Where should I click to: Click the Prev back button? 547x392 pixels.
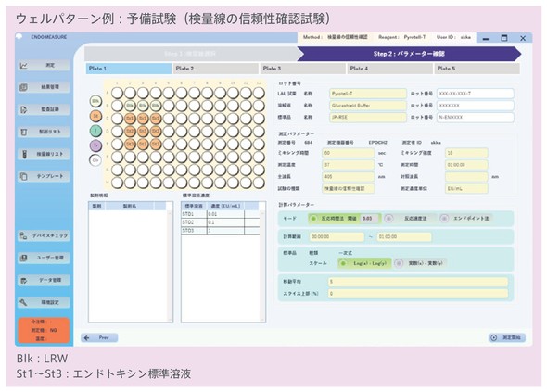coord(99,337)
